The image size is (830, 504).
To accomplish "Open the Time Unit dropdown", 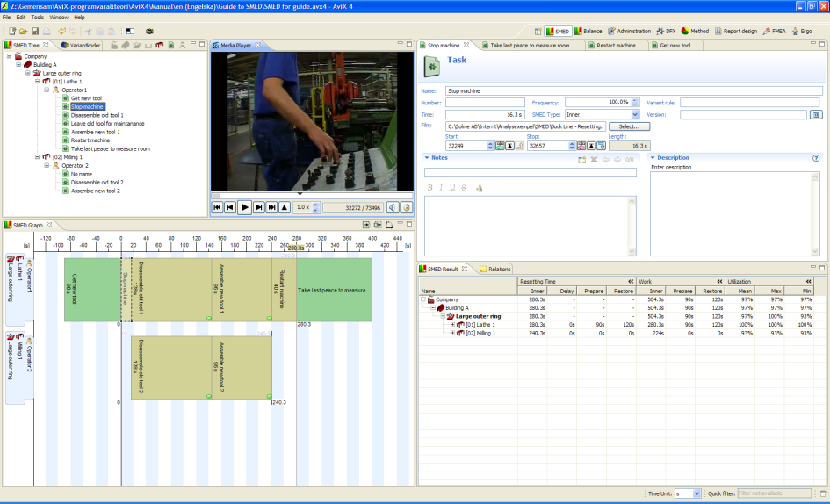I will 697,494.
